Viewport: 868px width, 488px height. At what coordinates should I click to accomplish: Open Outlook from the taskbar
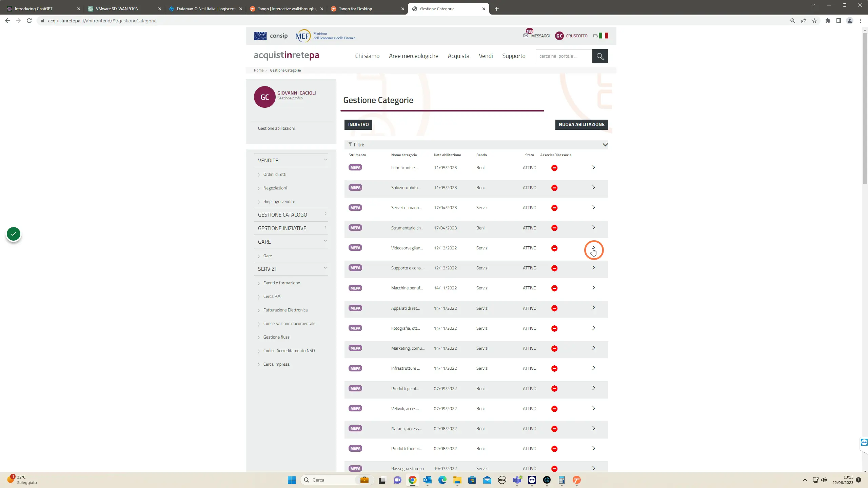427,480
